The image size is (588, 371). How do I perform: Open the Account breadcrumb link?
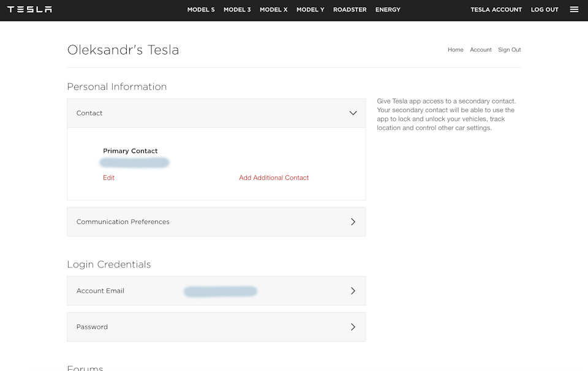(x=480, y=50)
